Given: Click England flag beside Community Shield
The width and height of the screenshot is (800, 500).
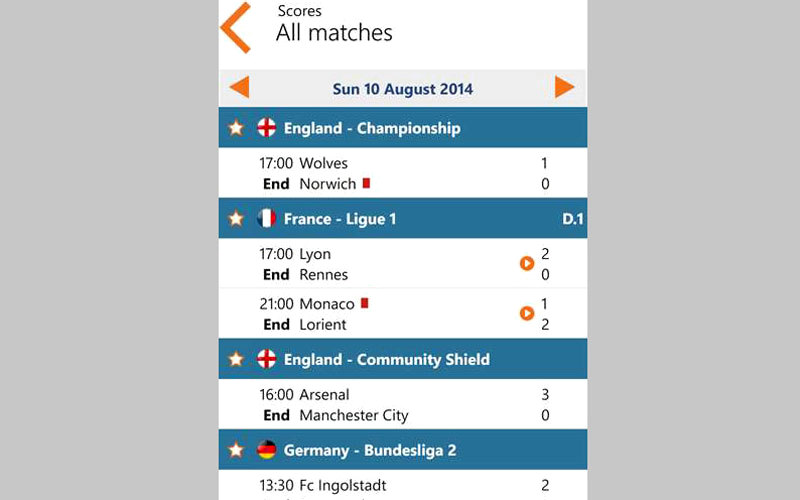Looking at the screenshot, I should click(x=267, y=359).
